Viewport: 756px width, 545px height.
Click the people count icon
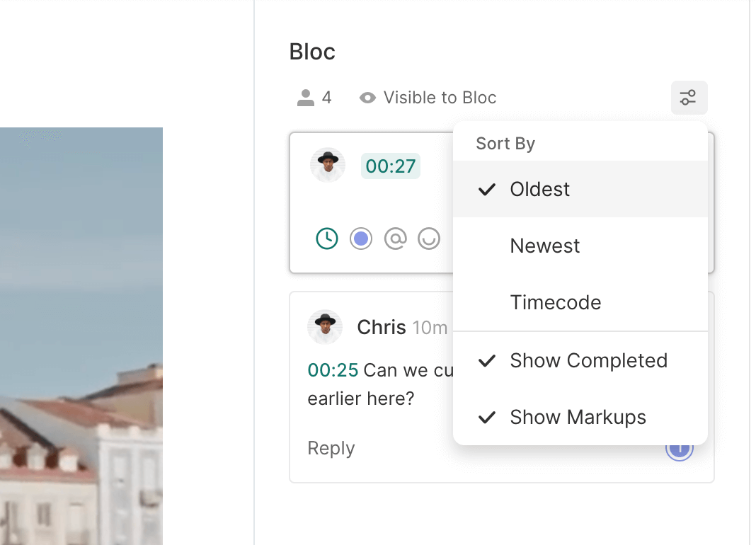click(x=306, y=98)
